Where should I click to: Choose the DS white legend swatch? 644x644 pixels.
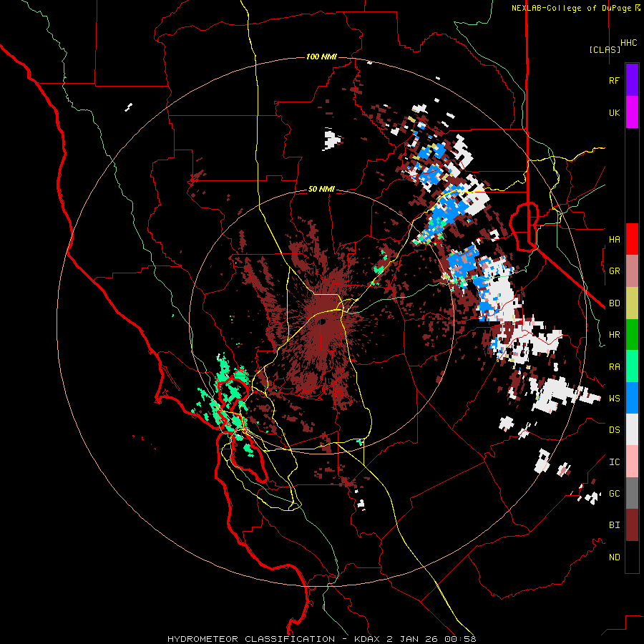tap(632, 429)
